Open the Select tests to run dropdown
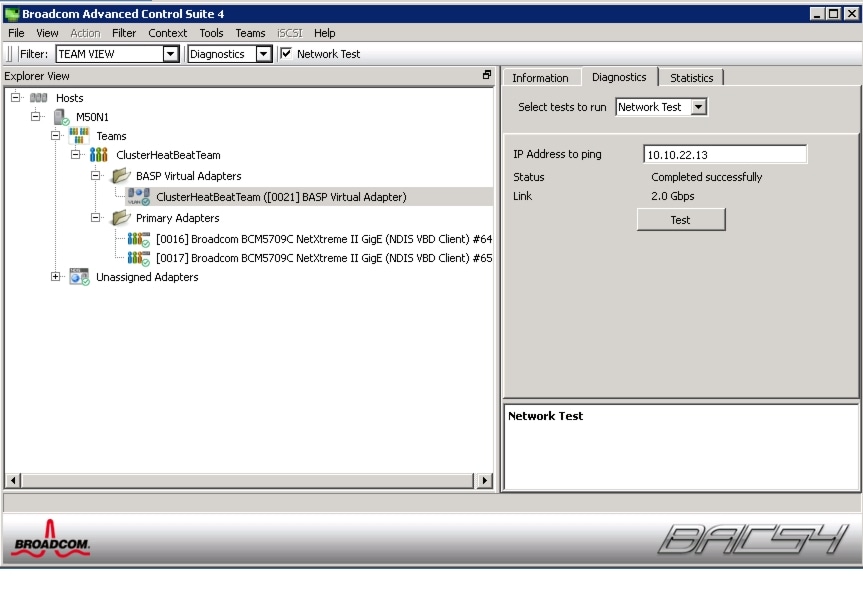The height and width of the screenshot is (600, 863). (x=698, y=107)
